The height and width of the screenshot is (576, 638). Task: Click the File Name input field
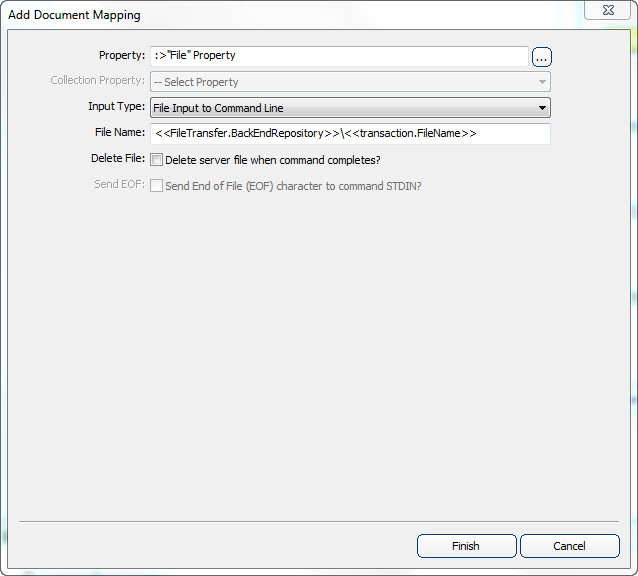[x=350, y=134]
